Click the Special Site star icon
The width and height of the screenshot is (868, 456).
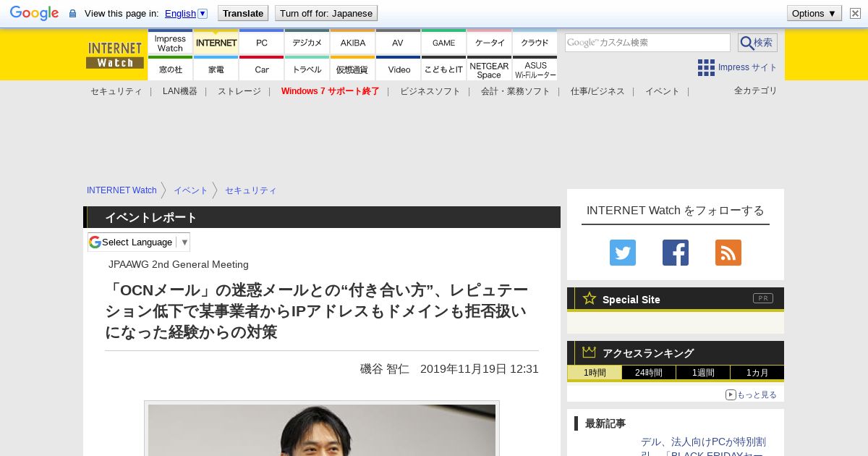point(590,298)
